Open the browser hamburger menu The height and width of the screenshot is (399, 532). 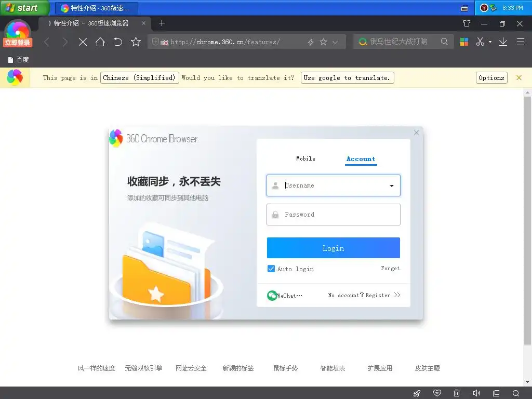click(x=521, y=42)
